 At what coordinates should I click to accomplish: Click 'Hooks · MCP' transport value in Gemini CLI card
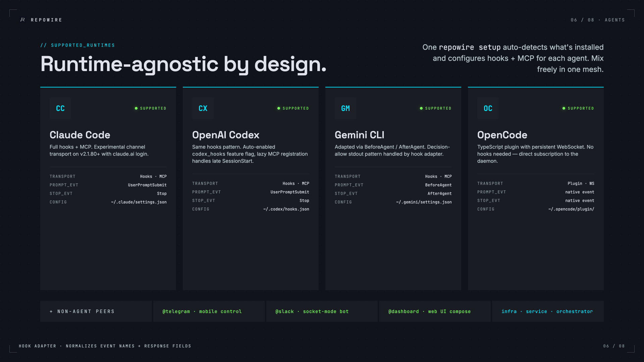[x=438, y=176]
